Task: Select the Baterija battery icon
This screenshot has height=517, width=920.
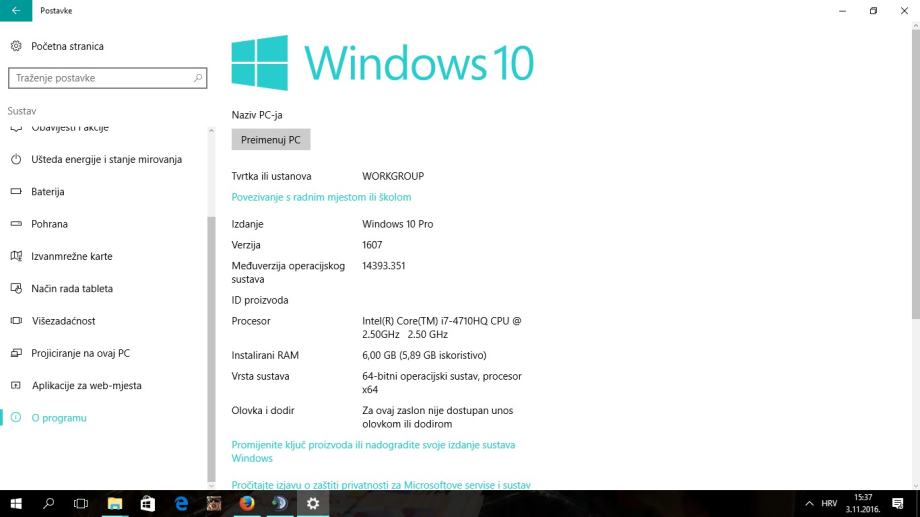Action: (16, 191)
